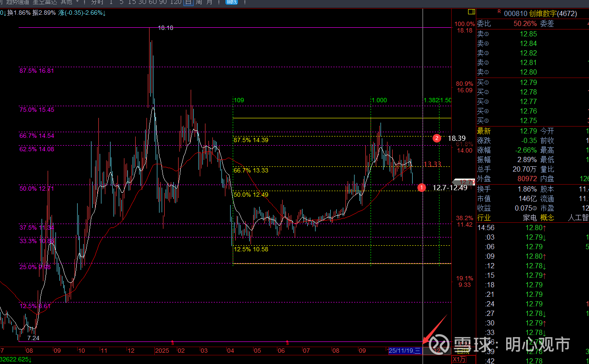
Task: Select the 买⑤ price 12.75
Action: [x=528, y=120]
